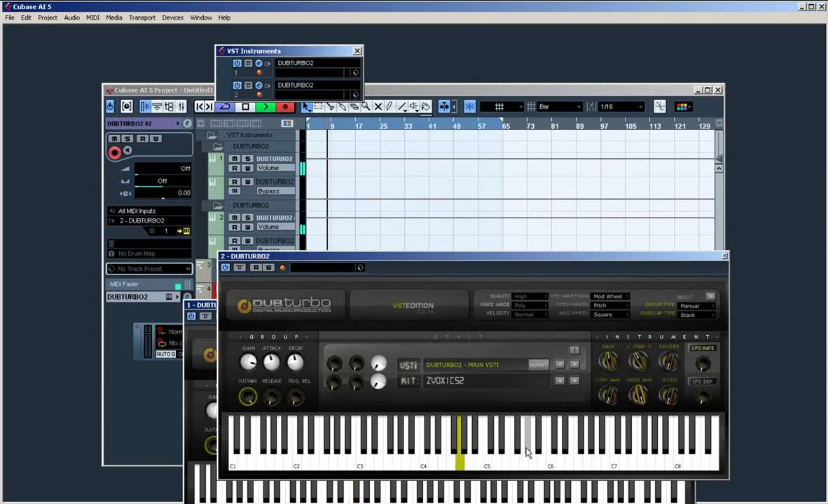Image resolution: width=828 pixels, height=504 pixels.
Task: Open the Mixer from project toolbar
Action: tap(181, 106)
